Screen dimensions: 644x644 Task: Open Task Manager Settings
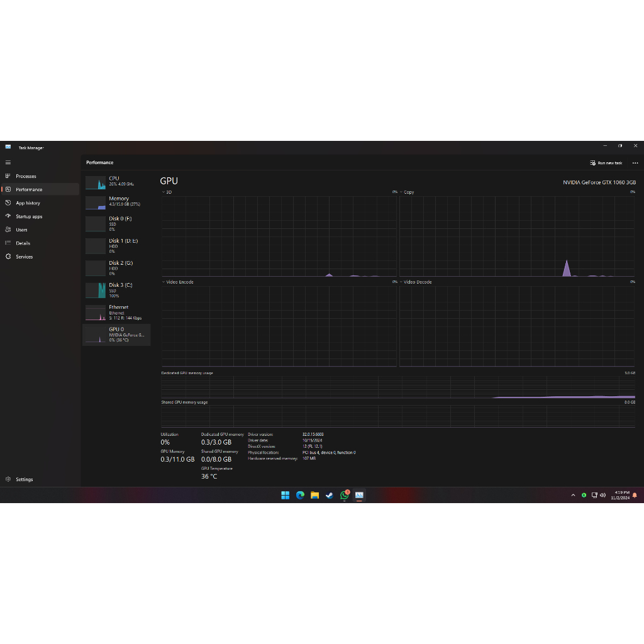tap(40, 479)
